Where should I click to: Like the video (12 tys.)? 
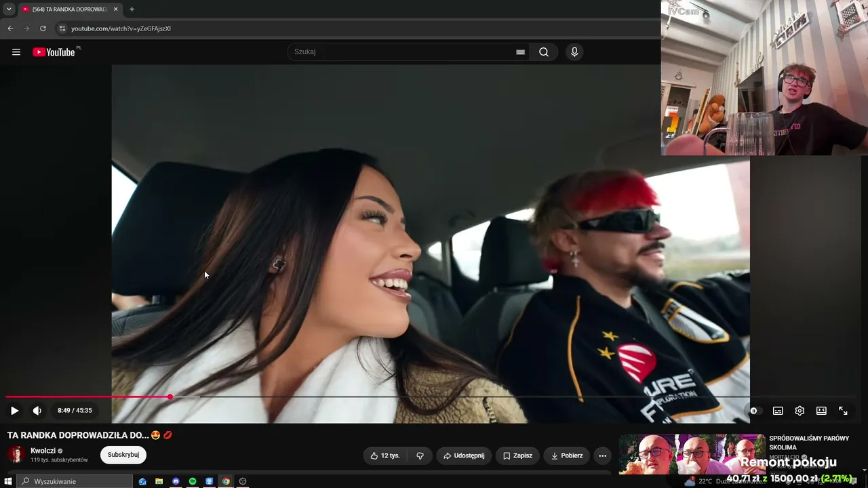(x=385, y=455)
